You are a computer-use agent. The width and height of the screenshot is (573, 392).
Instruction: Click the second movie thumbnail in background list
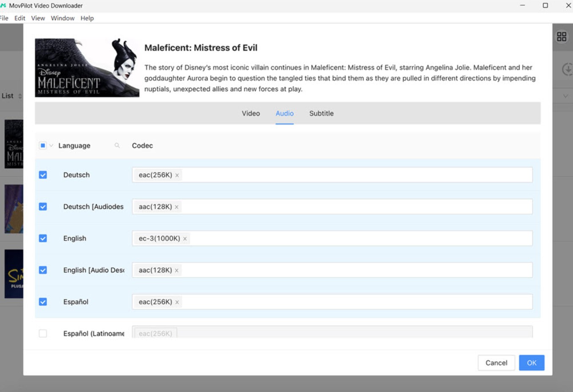click(x=14, y=209)
